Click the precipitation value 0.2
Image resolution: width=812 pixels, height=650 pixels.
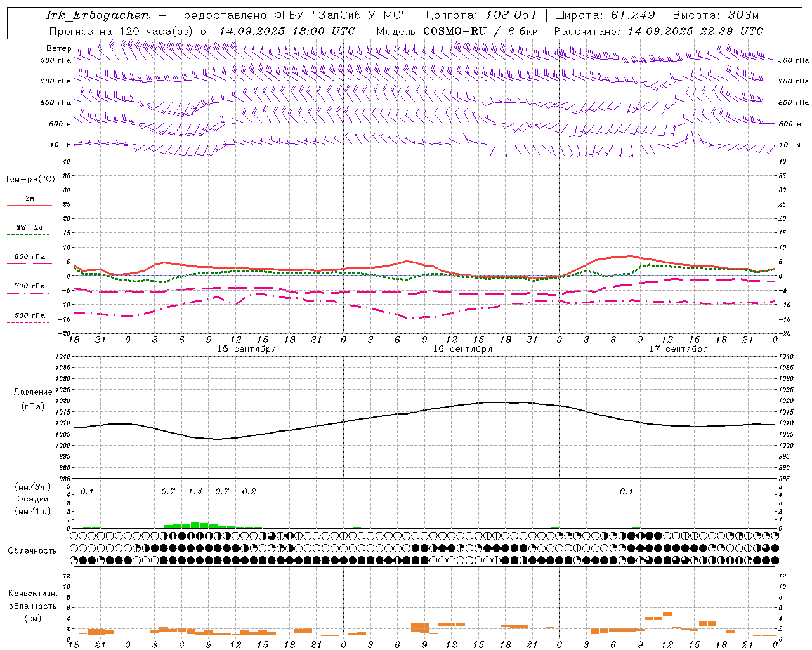(249, 492)
